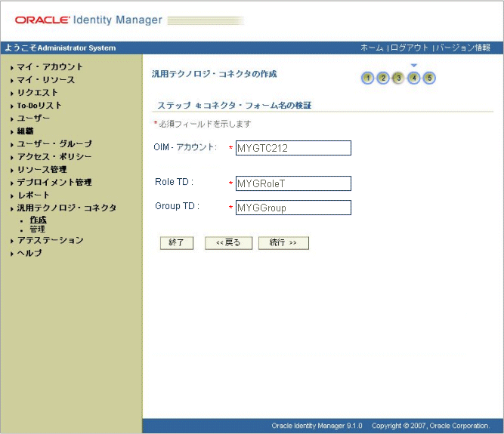Select the 作成 submenu link

tap(38, 220)
